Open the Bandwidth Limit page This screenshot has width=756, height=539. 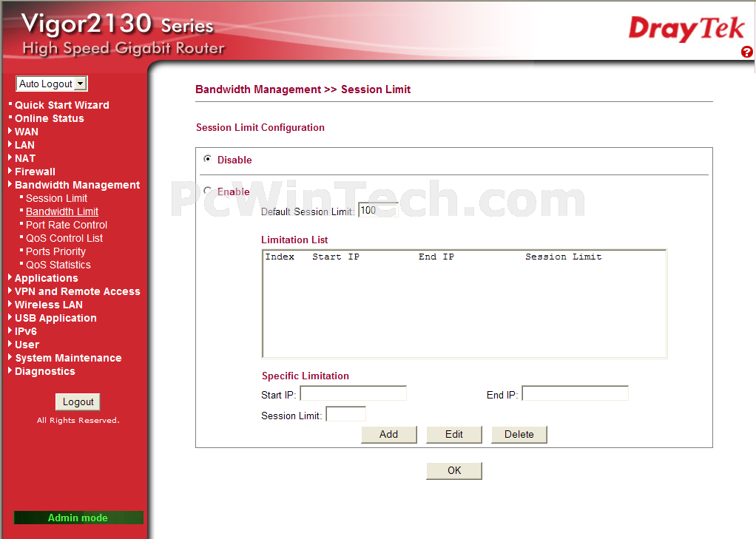coord(62,211)
